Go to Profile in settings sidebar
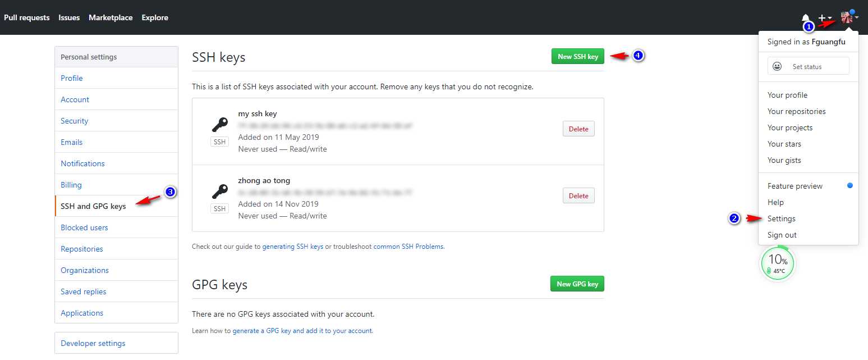The image size is (868, 360). pyautogui.click(x=72, y=78)
